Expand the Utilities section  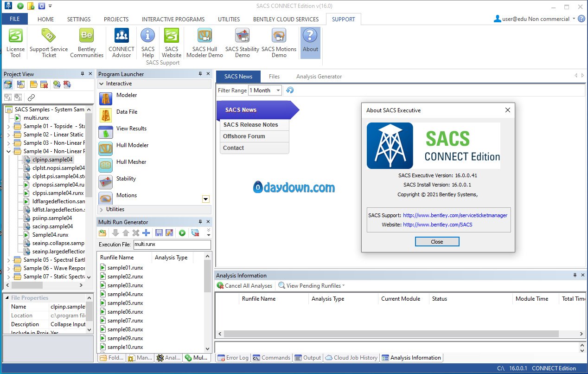[x=102, y=210]
